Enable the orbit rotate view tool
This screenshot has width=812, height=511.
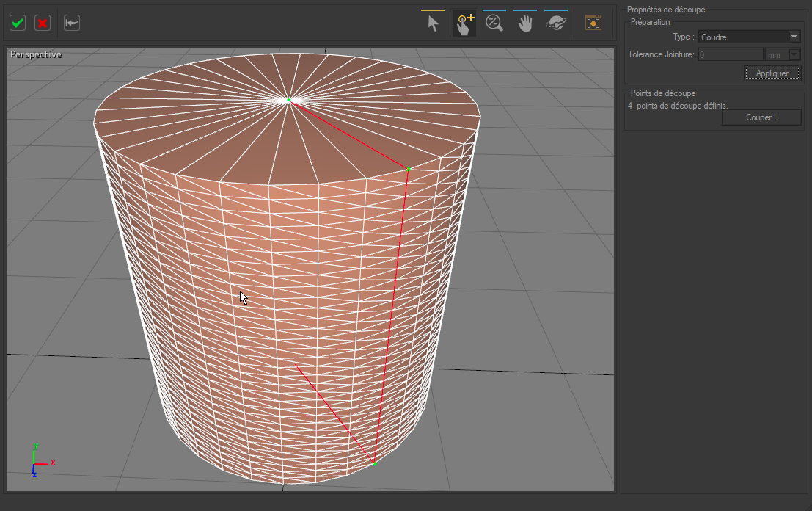click(x=556, y=23)
